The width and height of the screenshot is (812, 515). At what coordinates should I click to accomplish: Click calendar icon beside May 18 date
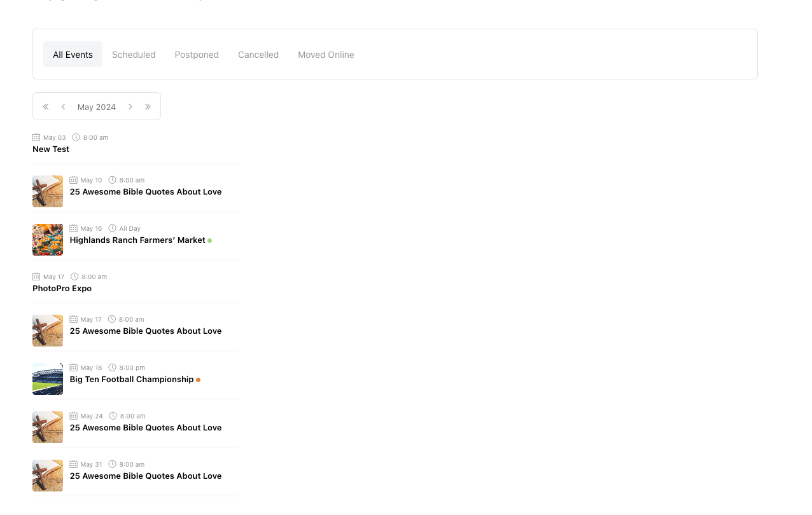coord(74,367)
